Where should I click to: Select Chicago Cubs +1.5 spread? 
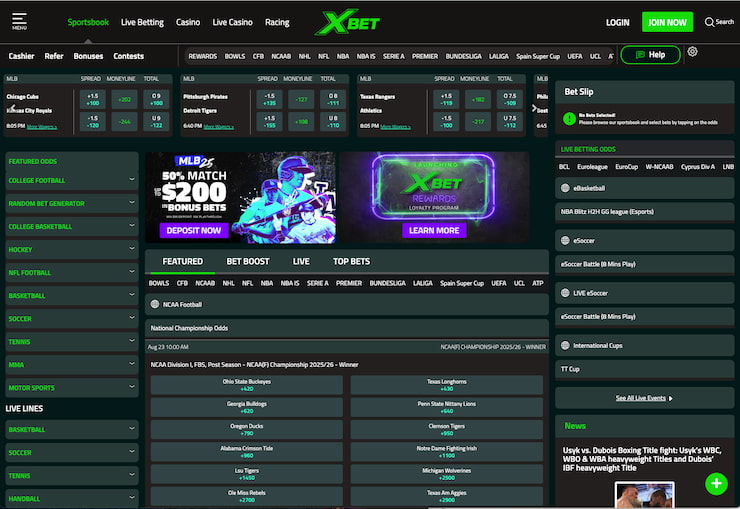click(92, 99)
